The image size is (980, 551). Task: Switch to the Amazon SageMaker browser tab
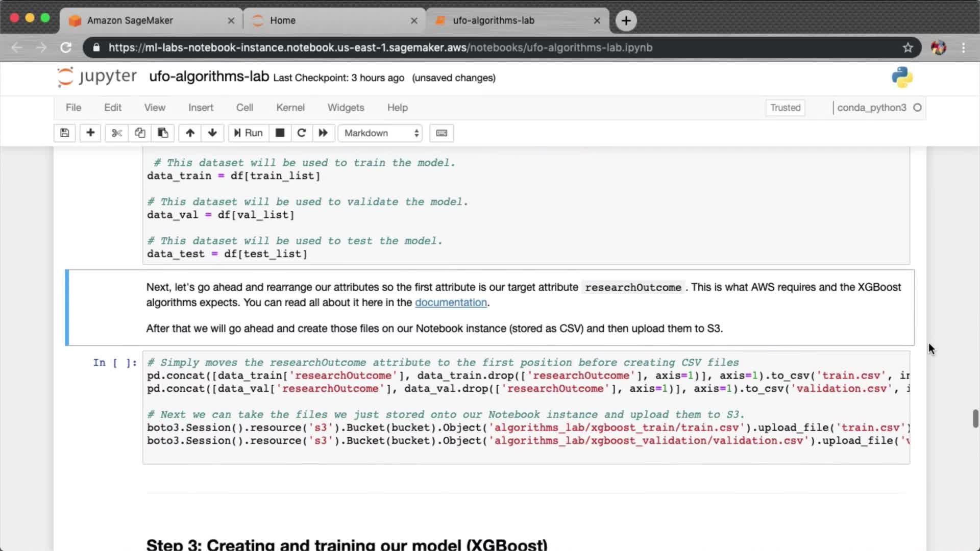(x=130, y=20)
